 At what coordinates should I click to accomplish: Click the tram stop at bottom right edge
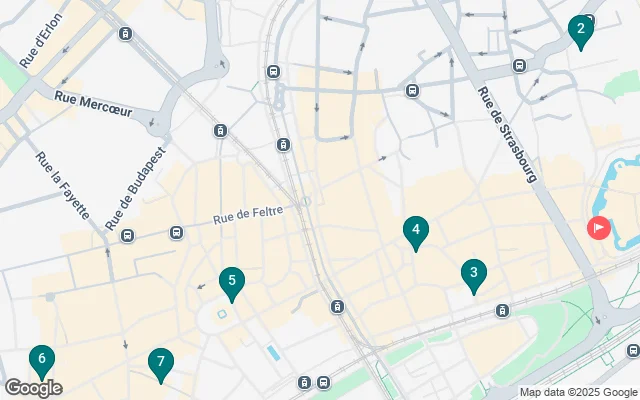pyautogui.click(x=633, y=351)
